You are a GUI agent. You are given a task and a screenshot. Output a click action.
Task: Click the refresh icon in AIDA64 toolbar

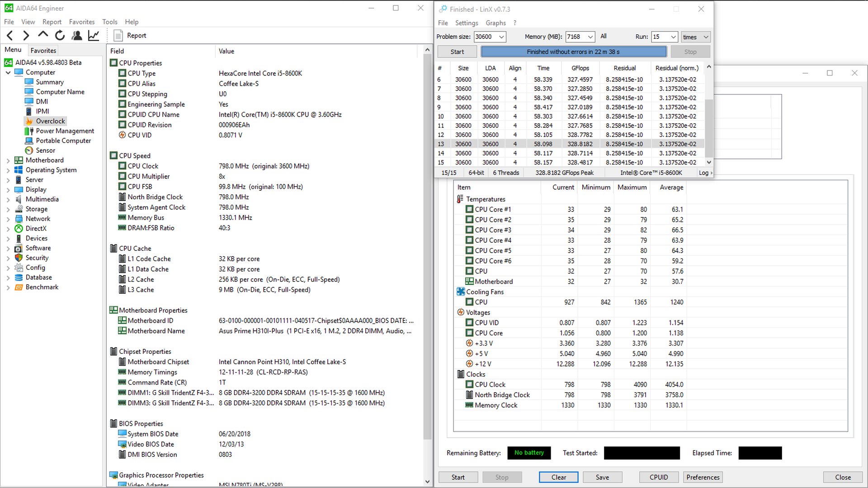[x=60, y=35]
